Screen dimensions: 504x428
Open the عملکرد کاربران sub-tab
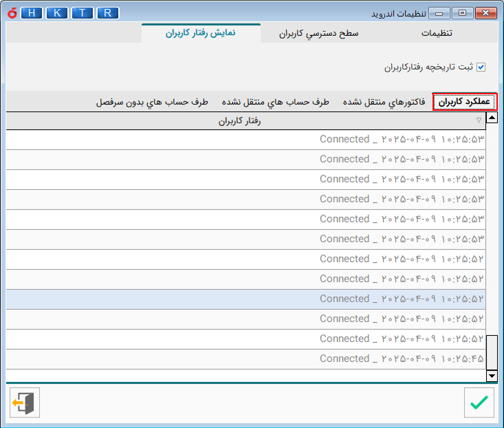(464, 102)
